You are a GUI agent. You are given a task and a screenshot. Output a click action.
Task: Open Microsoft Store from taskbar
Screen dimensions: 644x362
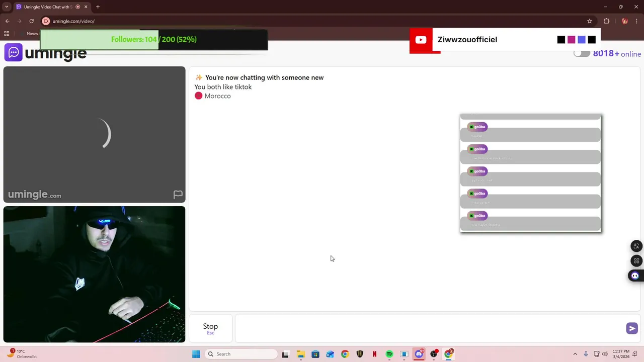pos(315,354)
